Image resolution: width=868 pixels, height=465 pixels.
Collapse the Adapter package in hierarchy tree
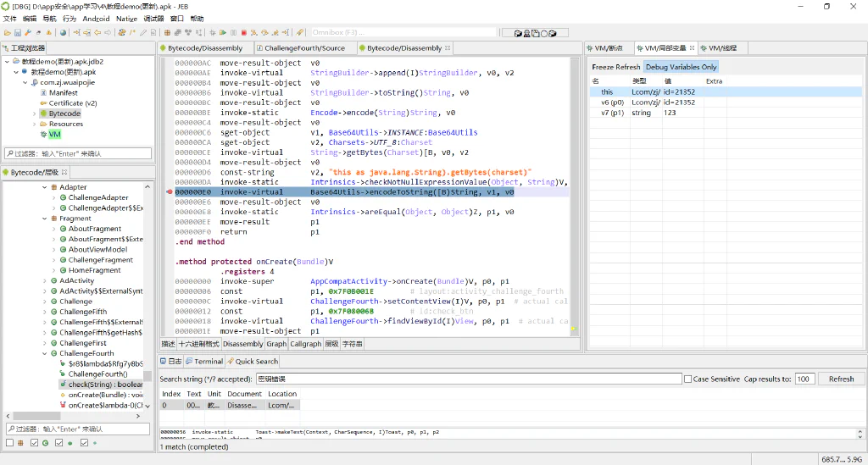tap(45, 187)
